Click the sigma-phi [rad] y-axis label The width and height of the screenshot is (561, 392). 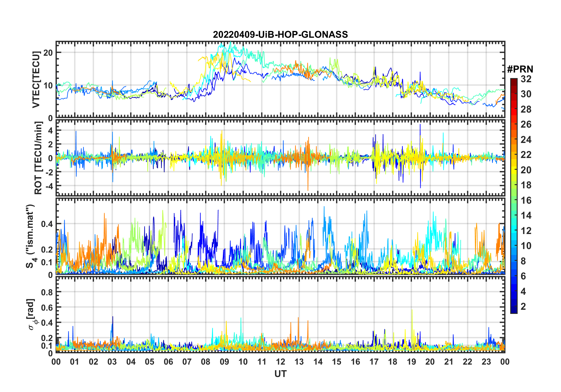tap(32, 314)
